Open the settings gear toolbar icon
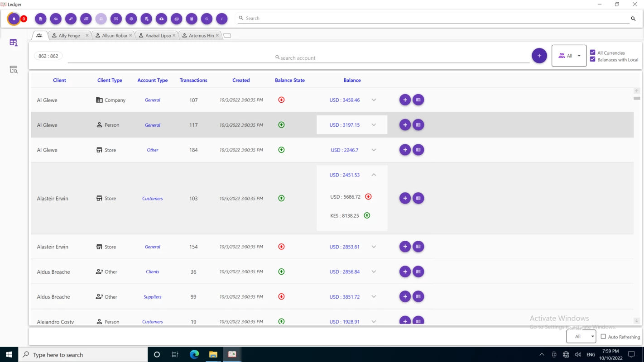Screen dimensions: 644x362 pos(131,19)
